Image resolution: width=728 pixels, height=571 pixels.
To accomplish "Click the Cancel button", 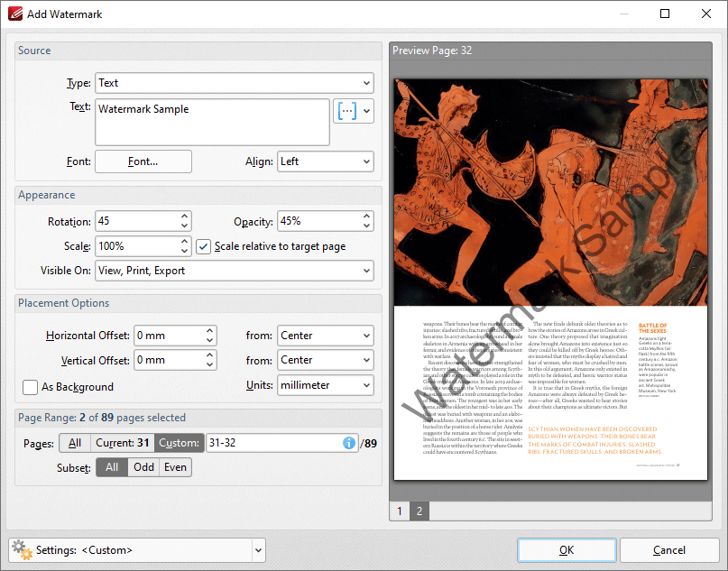I will tap(670, 549).
